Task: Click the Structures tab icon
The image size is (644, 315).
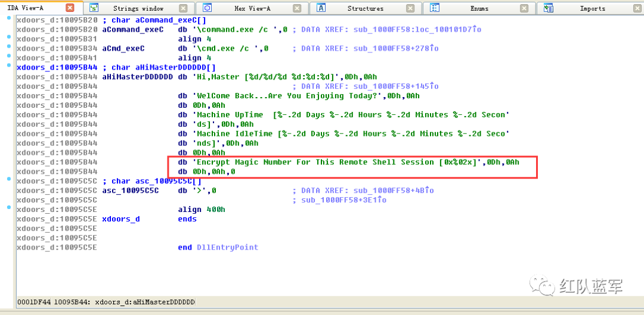Action: 321,8
